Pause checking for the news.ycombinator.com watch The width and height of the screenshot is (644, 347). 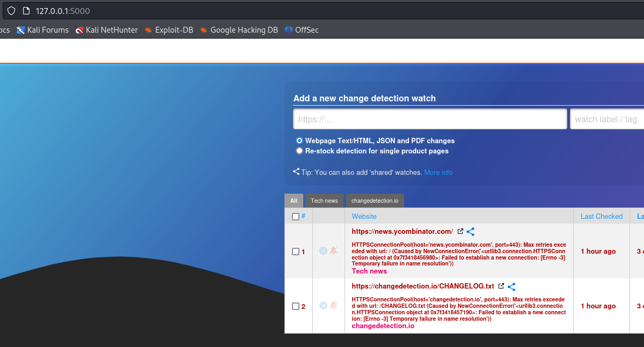pyautogui.click(x=323, y=250)
